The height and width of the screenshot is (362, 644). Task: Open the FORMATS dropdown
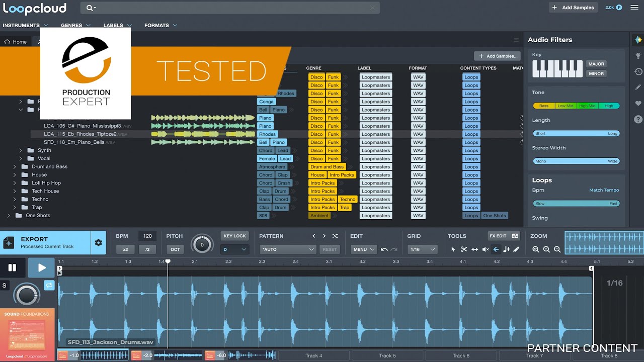pyautogui.click(x=160, y=25)
